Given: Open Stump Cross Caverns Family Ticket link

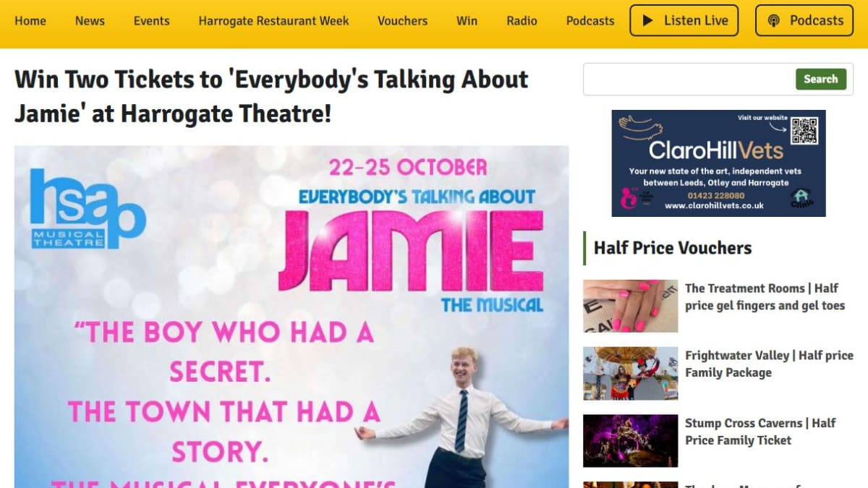Looking at the screenshot, I should [x=760, y=431].
